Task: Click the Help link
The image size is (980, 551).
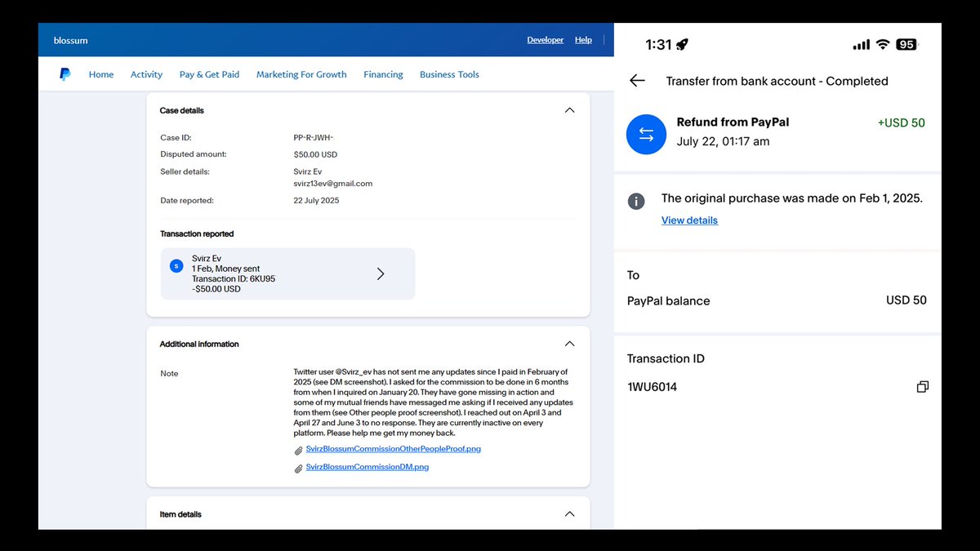Action: (583, 40)
